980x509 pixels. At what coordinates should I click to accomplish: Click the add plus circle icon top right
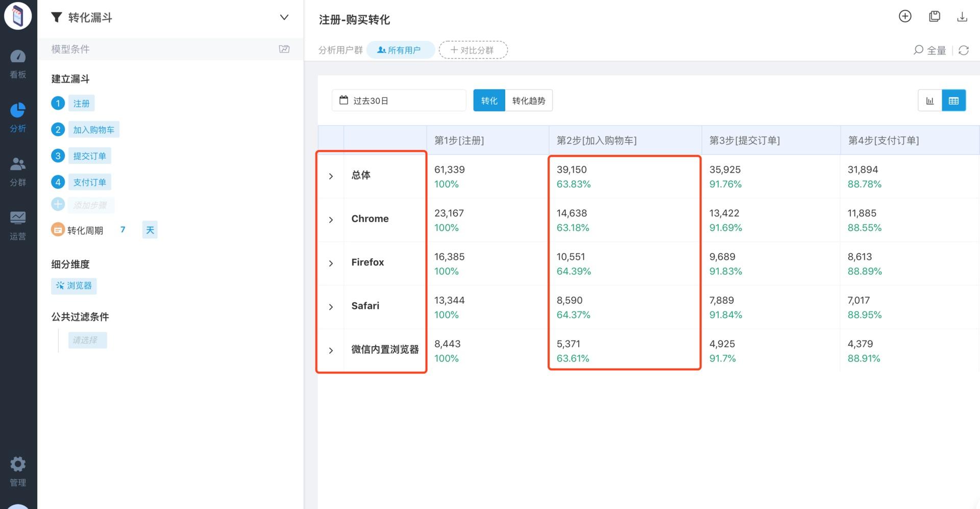click(x=905, y=16)
